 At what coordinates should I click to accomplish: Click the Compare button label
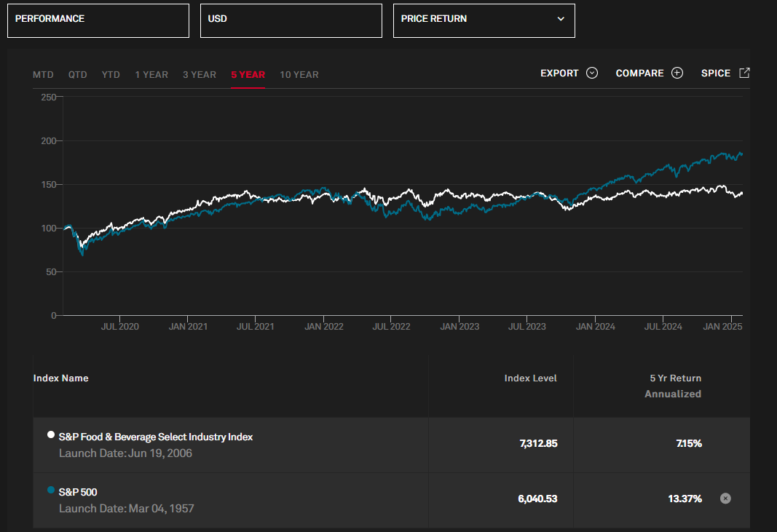pos(640,74)
